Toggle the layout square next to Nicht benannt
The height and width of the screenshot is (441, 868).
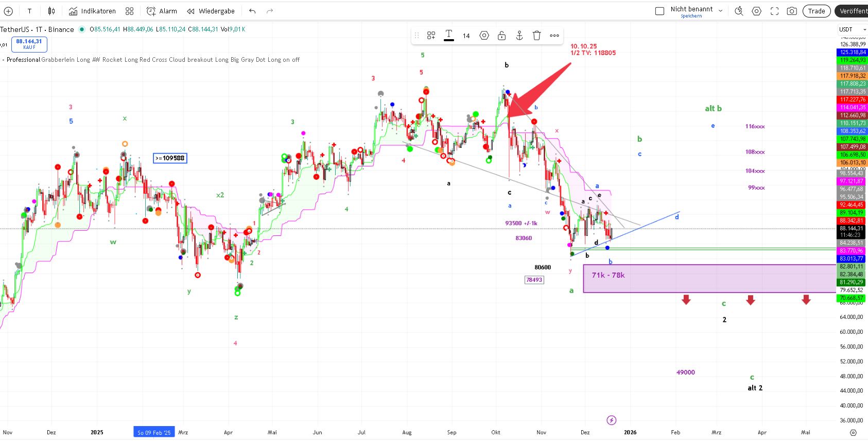click(x=659, y=11)
